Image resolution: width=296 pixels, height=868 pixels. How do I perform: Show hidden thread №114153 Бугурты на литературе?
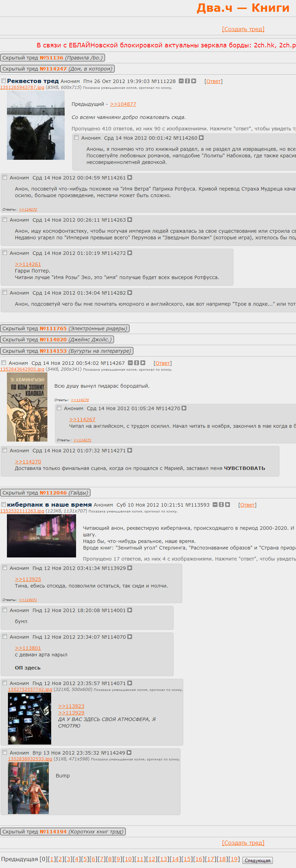tap(67, 351)
